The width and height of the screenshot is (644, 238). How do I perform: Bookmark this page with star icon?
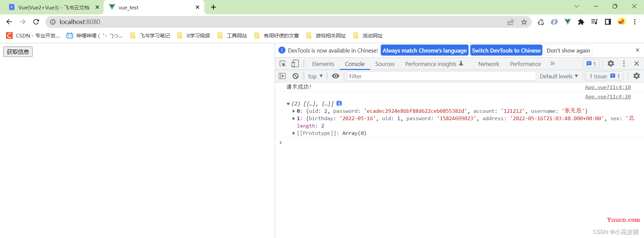click(524, 22)
